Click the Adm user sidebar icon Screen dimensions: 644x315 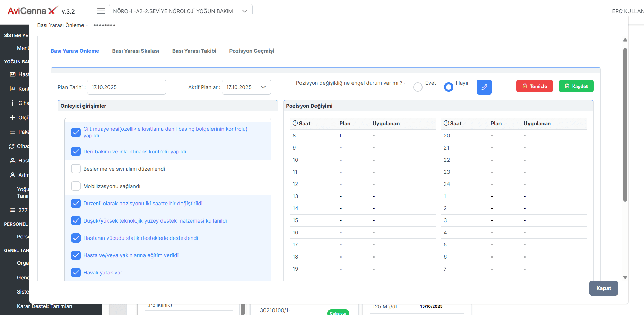[12, 175]
